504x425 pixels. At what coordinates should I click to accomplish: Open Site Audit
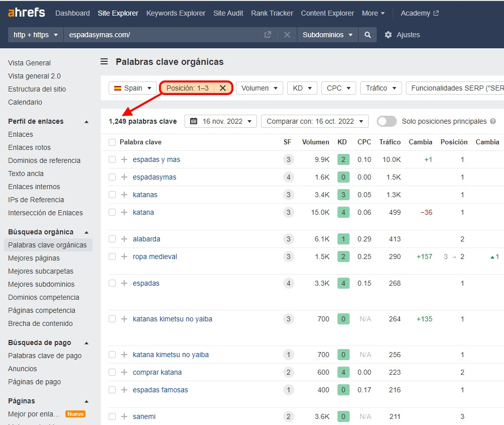228,13
